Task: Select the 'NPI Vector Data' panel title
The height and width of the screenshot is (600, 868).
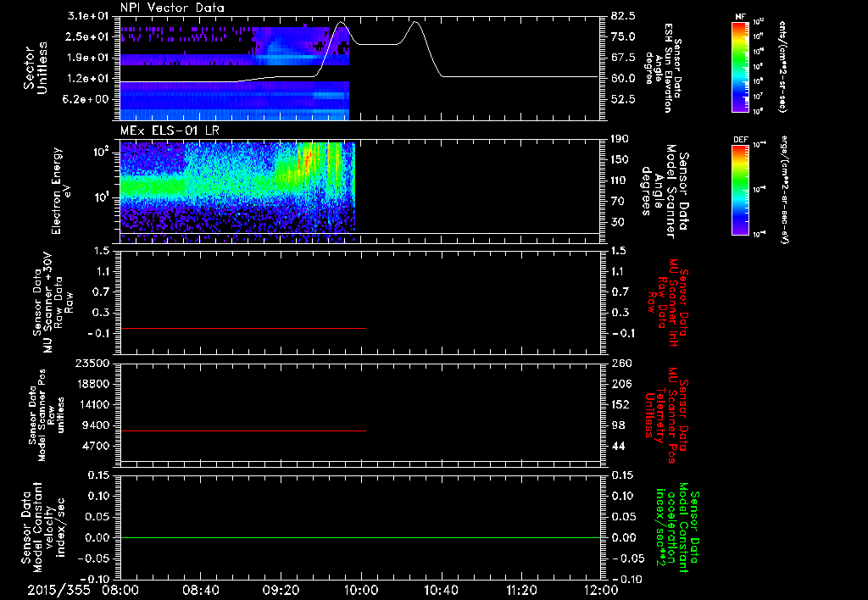Action: pos(173,8)
